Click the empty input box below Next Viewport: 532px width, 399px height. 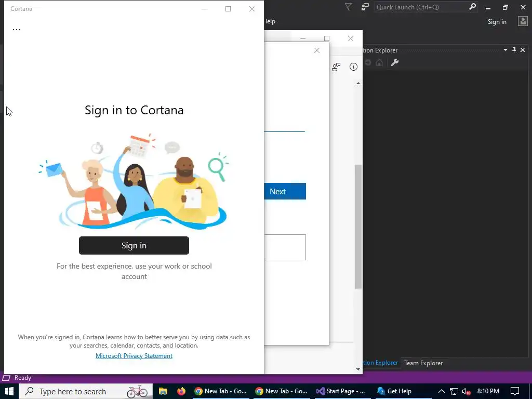pyautogui.click(x=285, y=247)
